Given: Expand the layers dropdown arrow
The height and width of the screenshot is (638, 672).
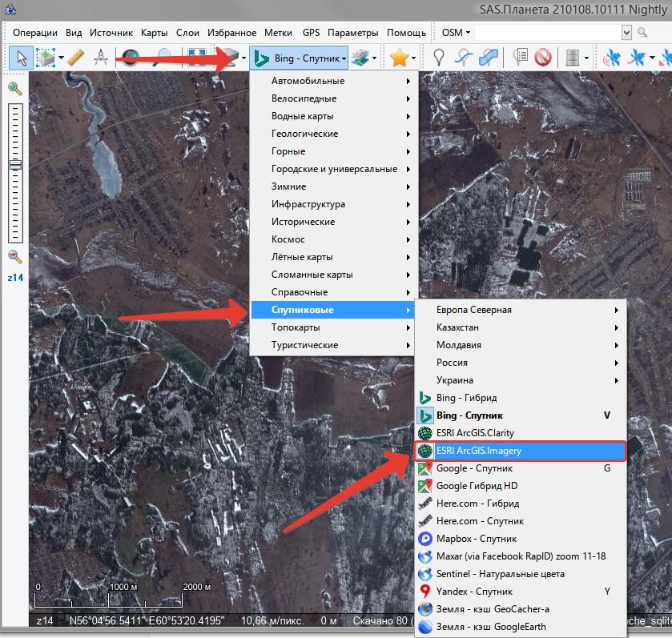Looking at the screenshot, I should (374, 58).
